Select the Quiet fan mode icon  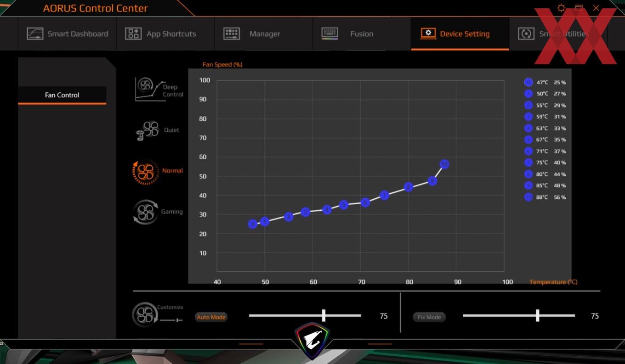tap(147, 130)
